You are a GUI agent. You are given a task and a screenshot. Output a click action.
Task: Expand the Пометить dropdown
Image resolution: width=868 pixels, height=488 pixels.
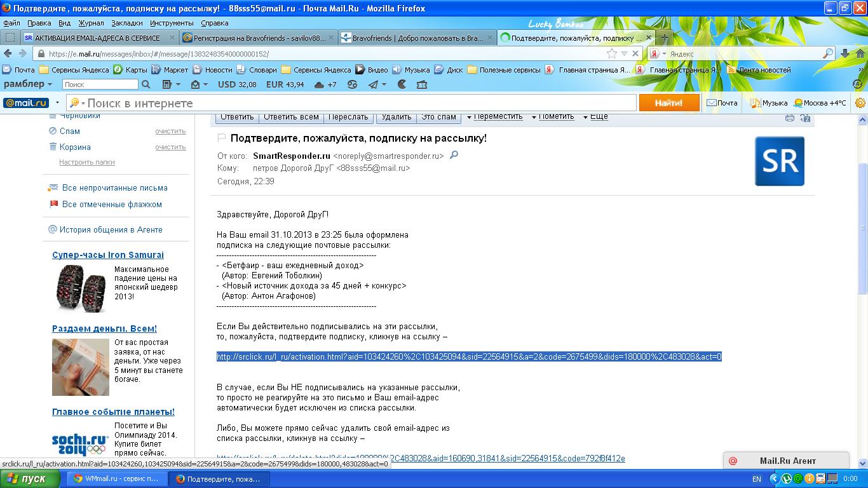[x=552, y=117]
